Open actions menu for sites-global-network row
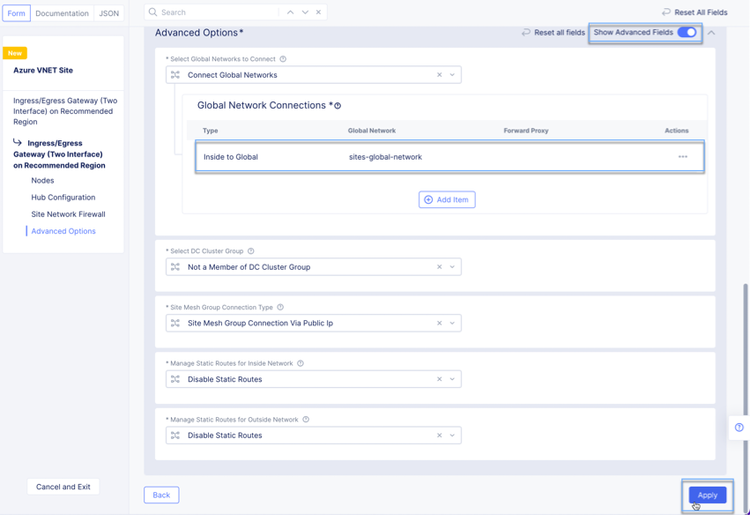Screen dimensions: 750x515 click(683, 157)
